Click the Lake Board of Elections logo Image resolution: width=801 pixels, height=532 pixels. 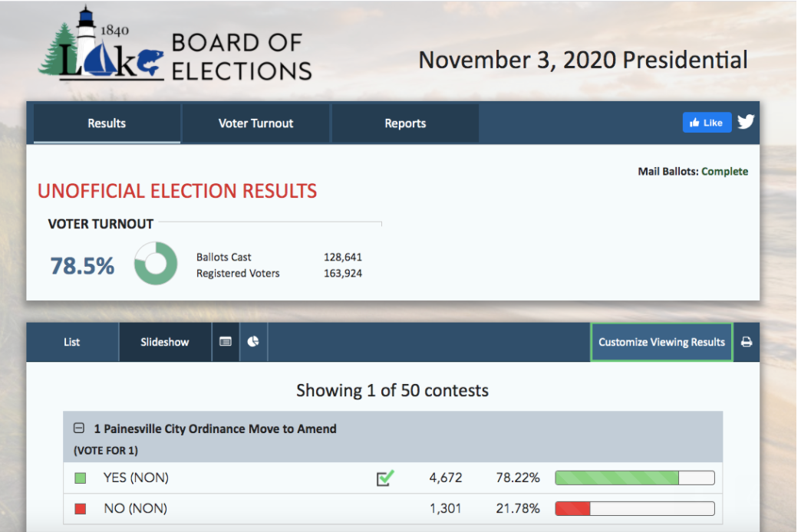[175, 48]
